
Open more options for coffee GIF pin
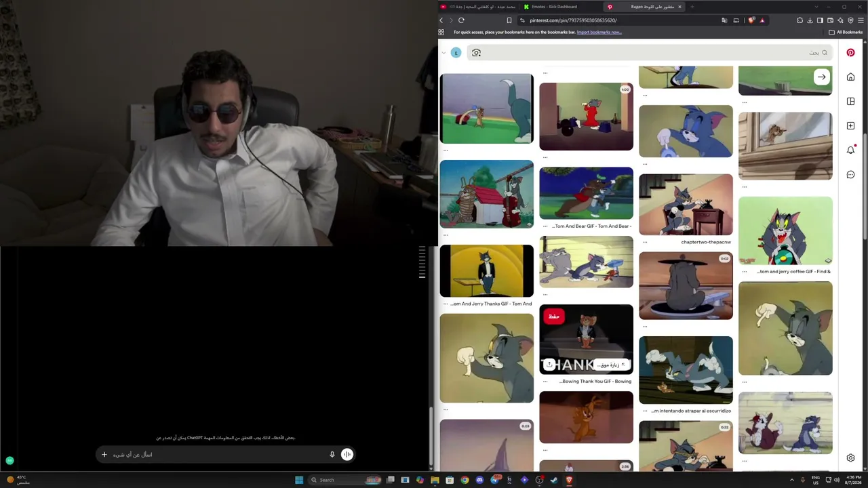coord(745,272)
